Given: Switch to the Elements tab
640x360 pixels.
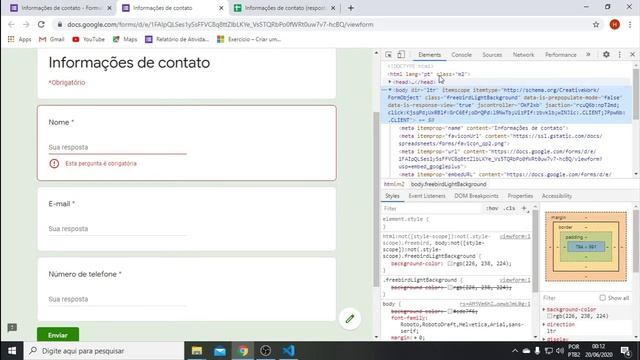Looking at the screenshot, I should coord(429,55).
